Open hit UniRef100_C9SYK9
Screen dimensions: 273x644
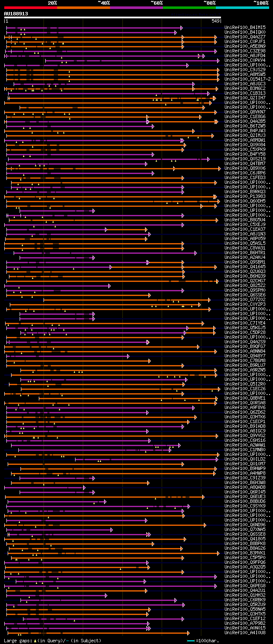pos(245,506)
